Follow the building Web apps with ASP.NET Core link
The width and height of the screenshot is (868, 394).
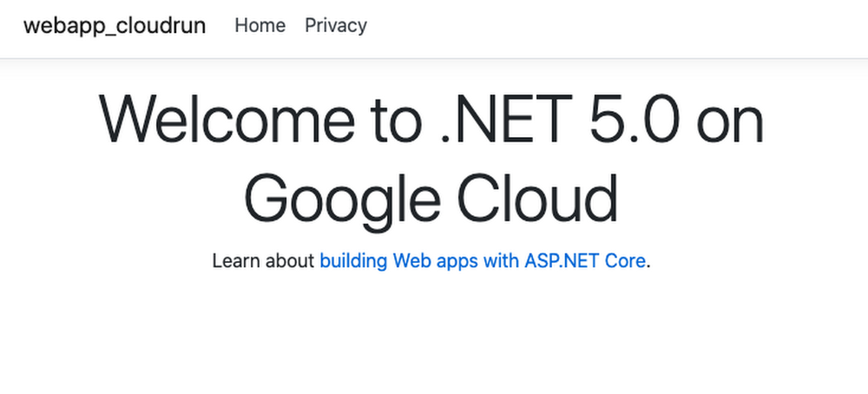[x=483, y=260]
